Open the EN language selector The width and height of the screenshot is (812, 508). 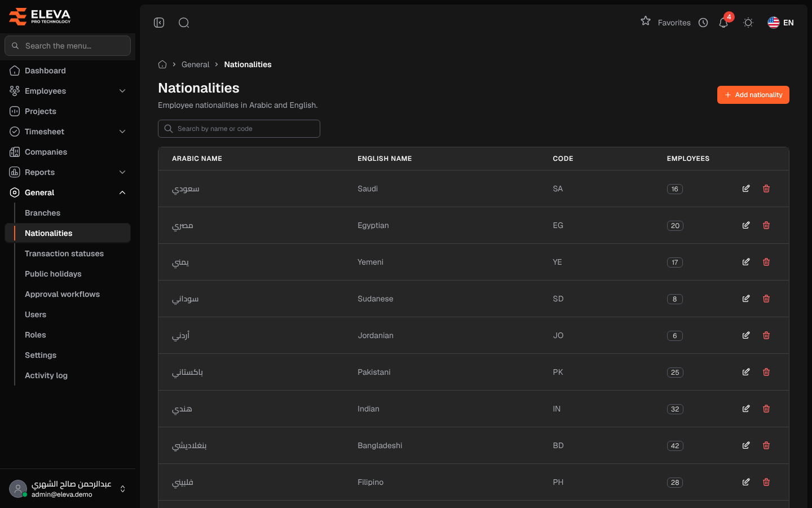coord(781,23)
